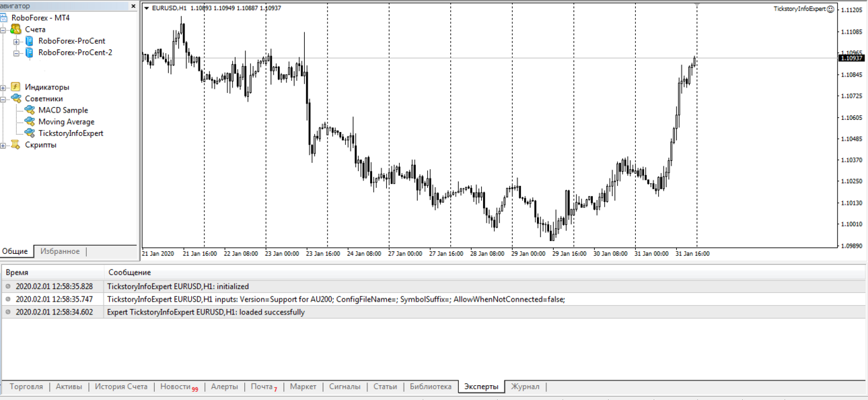
Task: Open the Маркет tab
Action: [303, 387]
